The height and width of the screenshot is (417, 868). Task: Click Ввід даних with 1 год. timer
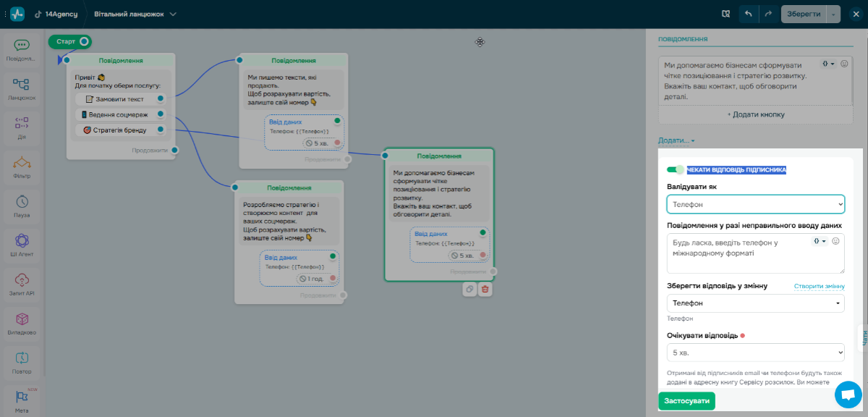299,267
